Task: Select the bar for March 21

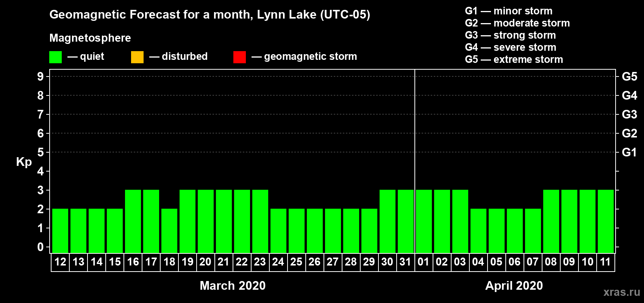Action: coord(224,221)
